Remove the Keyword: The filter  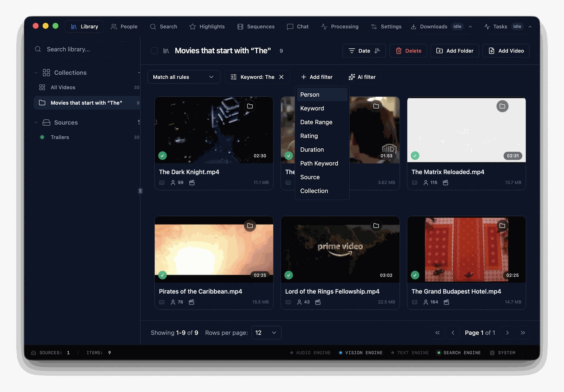click(281, 77)
